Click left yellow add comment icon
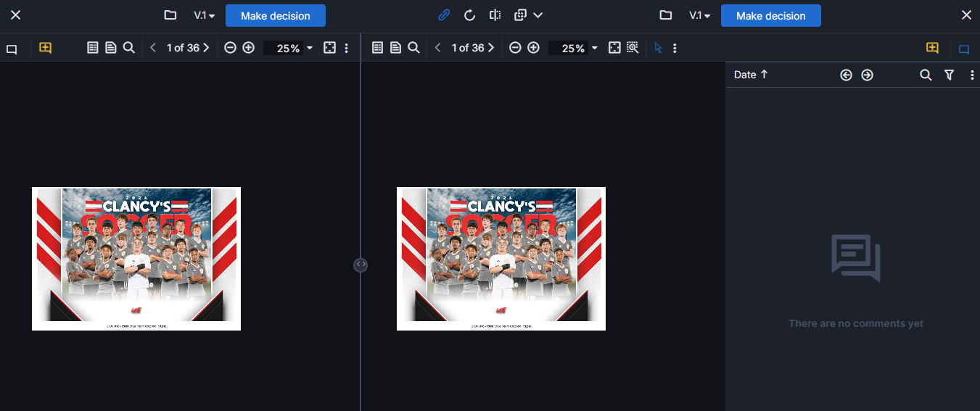The image size is (980, 411). click(45, 48)
